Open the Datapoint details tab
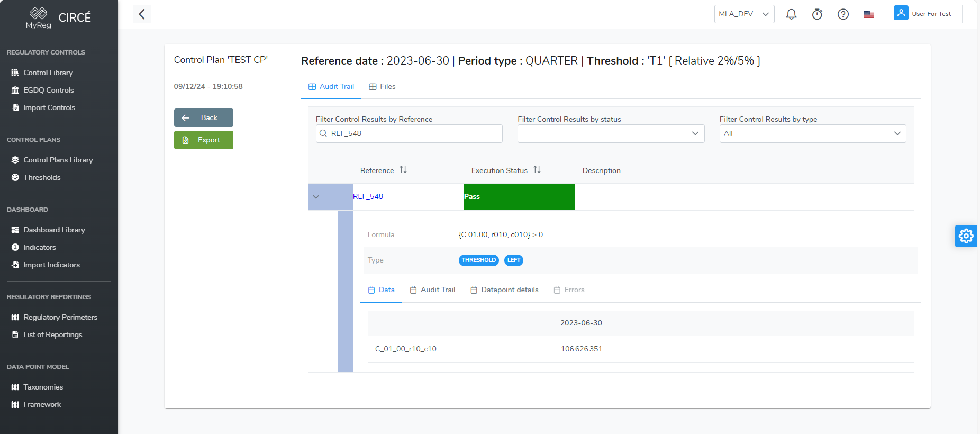 [504, 290]
